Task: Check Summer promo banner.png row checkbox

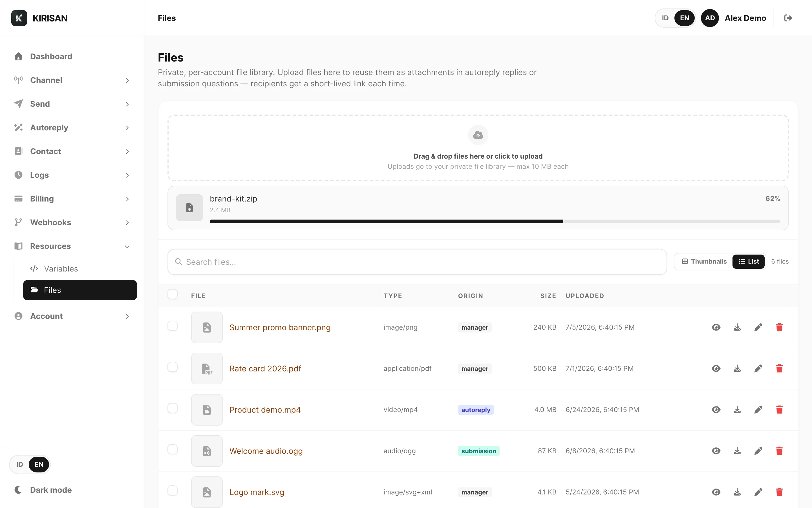Action: (173, 326)
